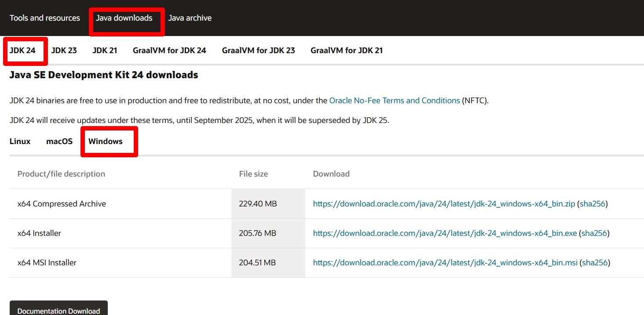Click the 'Product/file description' column header
Image resolution: width=644 pixels, height=315 pixels.
point(61,174)
